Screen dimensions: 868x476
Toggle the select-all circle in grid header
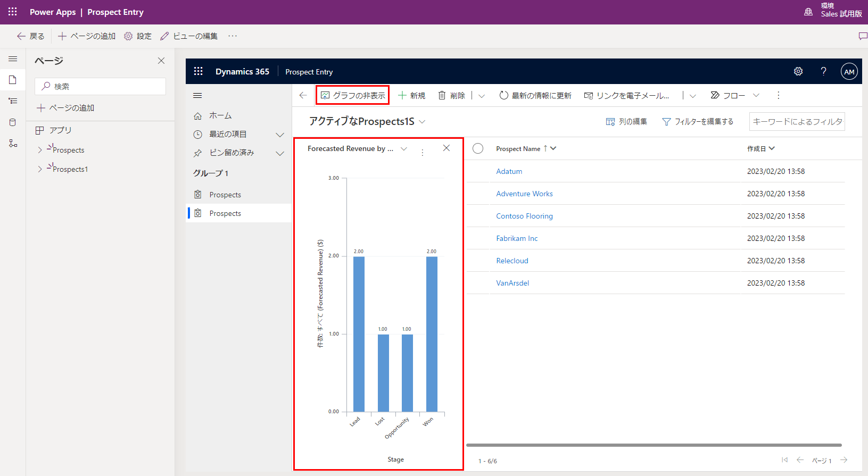(478, 148)
